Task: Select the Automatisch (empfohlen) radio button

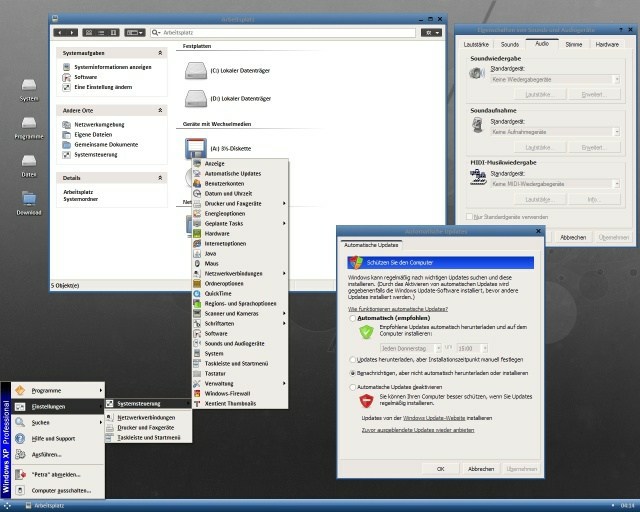Action: pyautogui.click(x=353, y=318)
